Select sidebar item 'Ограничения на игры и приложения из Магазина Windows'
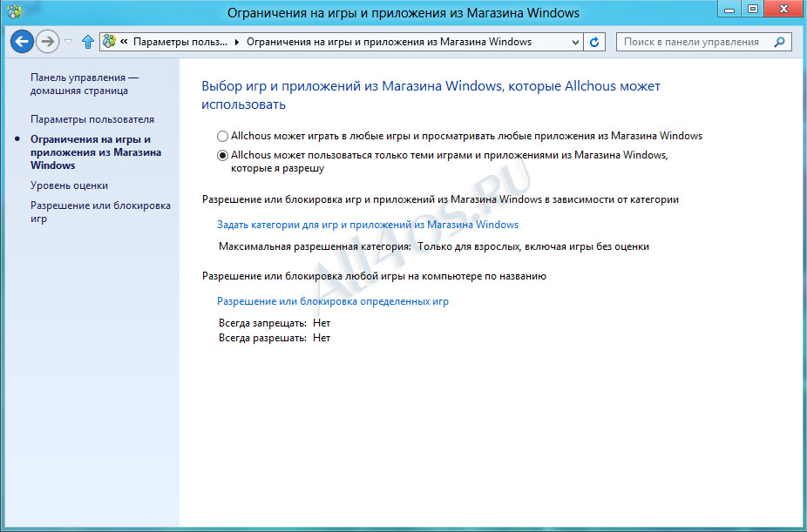Screen dimensions: 807x532 coord(96,152)
